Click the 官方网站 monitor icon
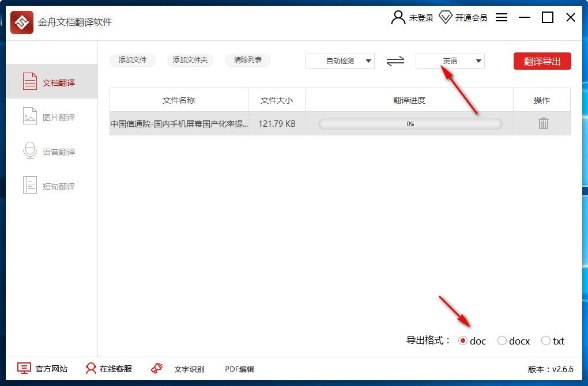 24,368
